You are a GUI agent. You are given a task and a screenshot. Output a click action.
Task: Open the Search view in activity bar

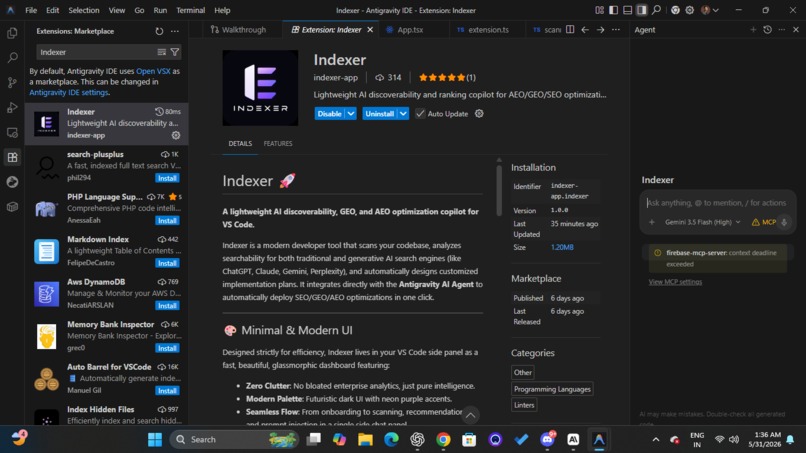click(x=12, y=57)
